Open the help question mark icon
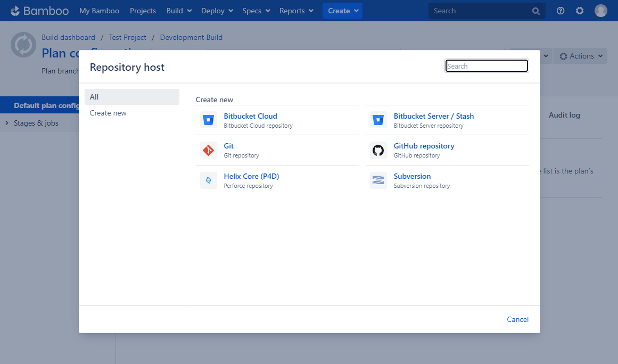Image resolution: width=618 pixels, height=364 pixels. click(561, 11)
